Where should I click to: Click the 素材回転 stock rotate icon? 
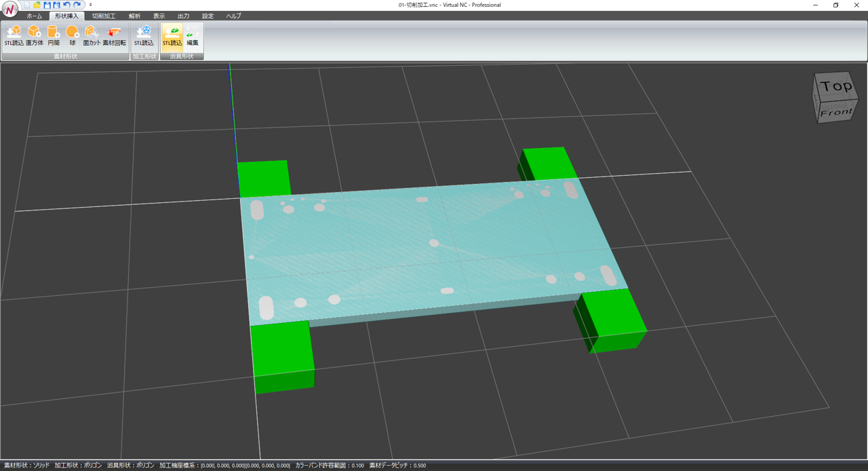point(114,35)
